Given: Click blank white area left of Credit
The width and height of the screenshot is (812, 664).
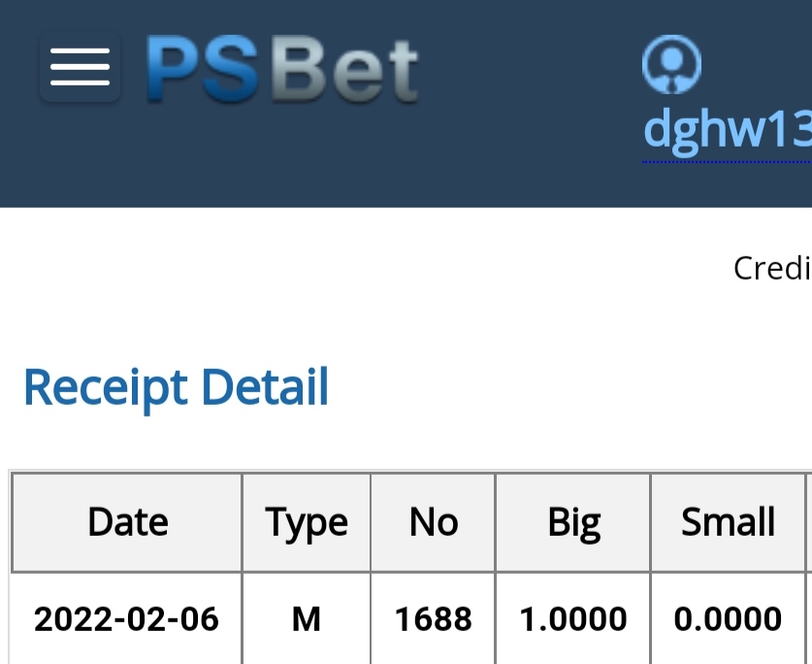Looking at the screenshot, I should click(388, 268).
